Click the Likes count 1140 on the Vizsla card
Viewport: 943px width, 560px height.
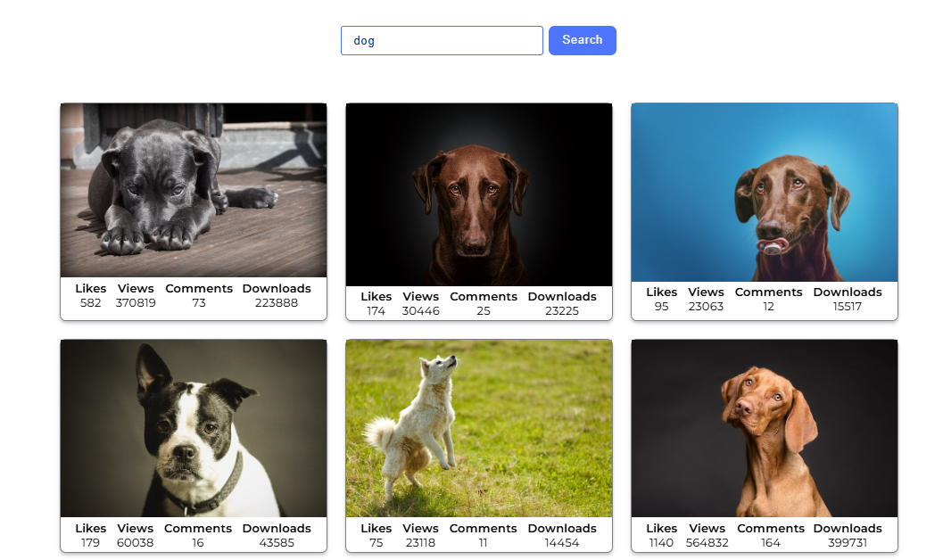[661, 542]
